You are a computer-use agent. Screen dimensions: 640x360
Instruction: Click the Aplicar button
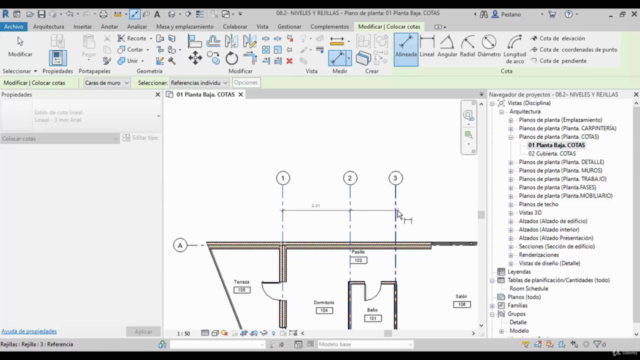pyautogui.click(x=143, y=331)
